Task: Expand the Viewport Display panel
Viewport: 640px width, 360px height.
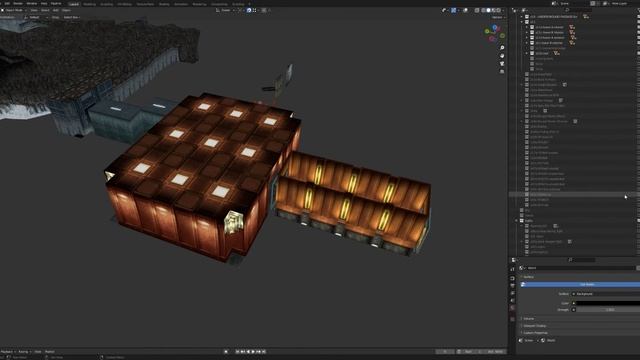Action: (534, 326)
